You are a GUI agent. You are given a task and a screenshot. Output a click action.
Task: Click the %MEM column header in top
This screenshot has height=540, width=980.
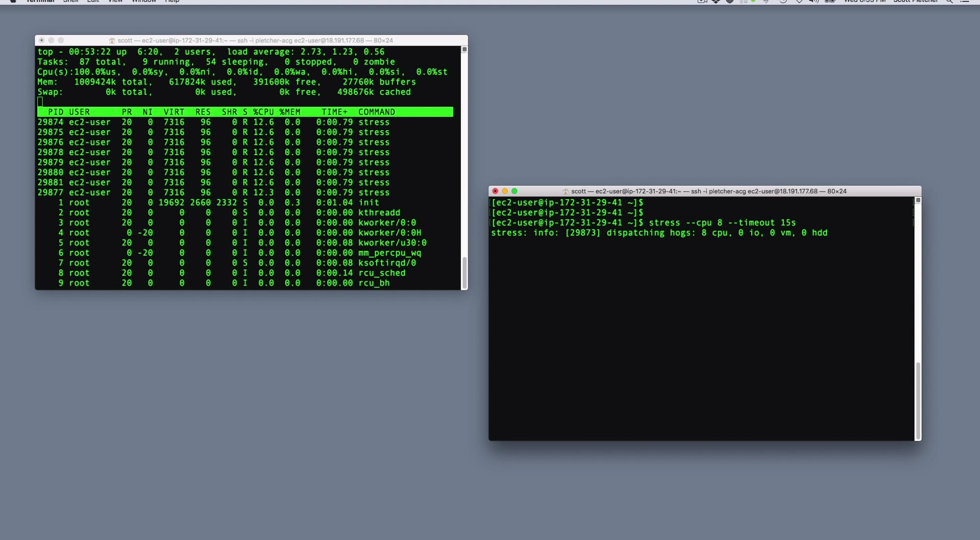tap(290, 112)
